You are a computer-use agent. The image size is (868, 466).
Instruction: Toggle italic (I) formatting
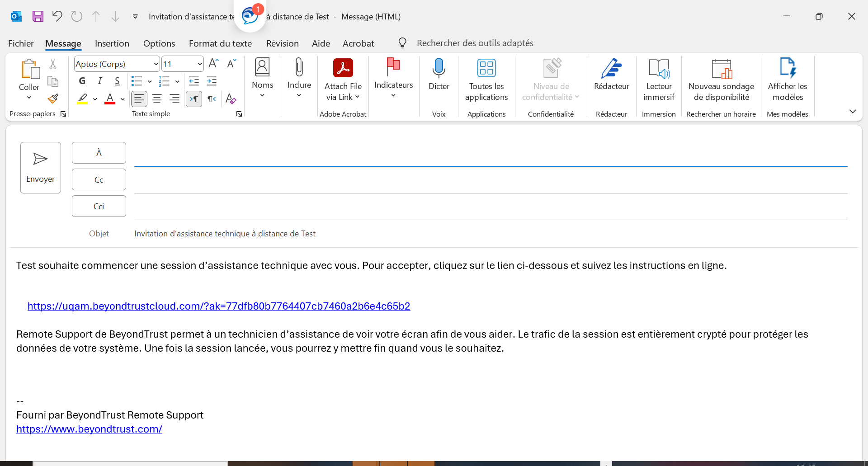coord(99,81)
